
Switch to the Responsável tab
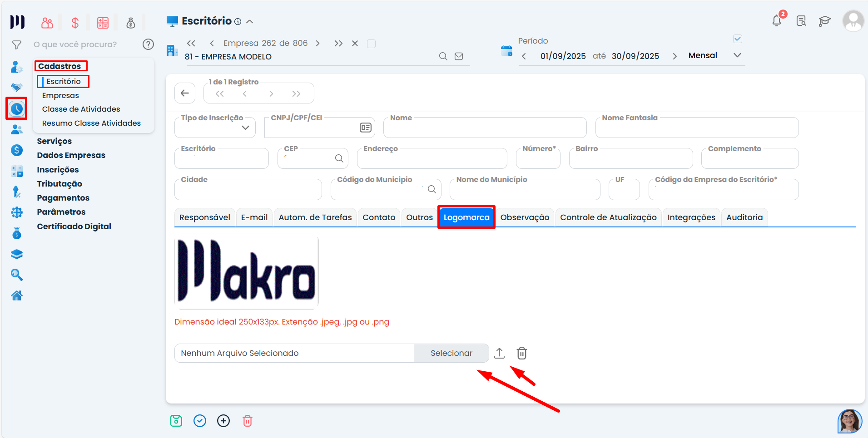point(204,217)
